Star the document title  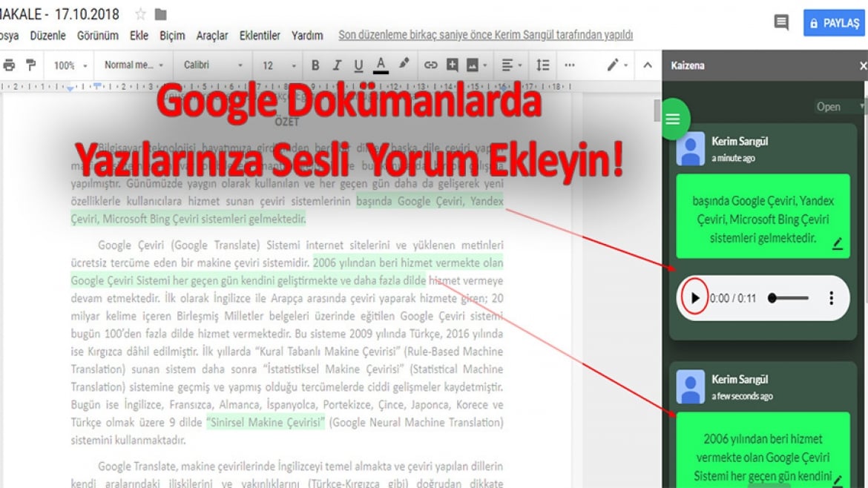141,14
